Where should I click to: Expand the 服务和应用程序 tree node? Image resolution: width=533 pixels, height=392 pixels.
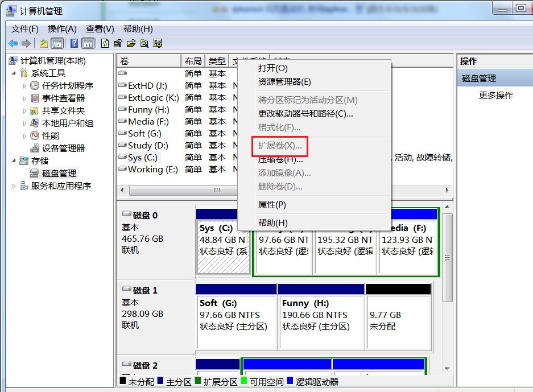pos(14,186)
